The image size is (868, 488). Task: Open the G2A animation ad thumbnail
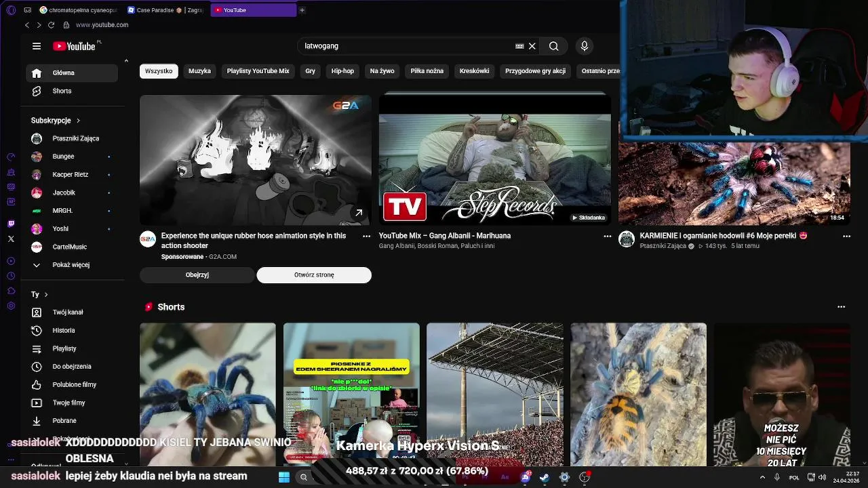256,160
